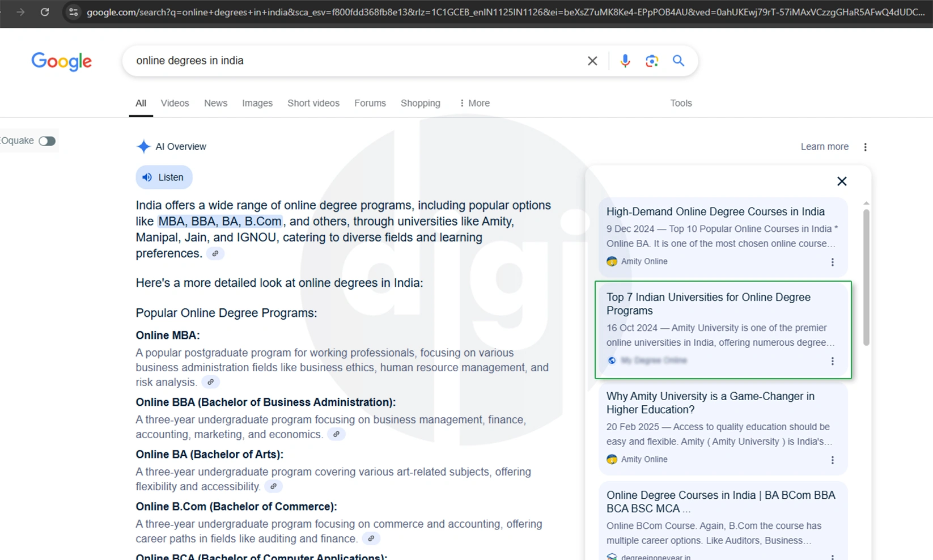Switch to the Videos tab
Viewport: 933px width, 560px height.
click(x=175, y=103)
